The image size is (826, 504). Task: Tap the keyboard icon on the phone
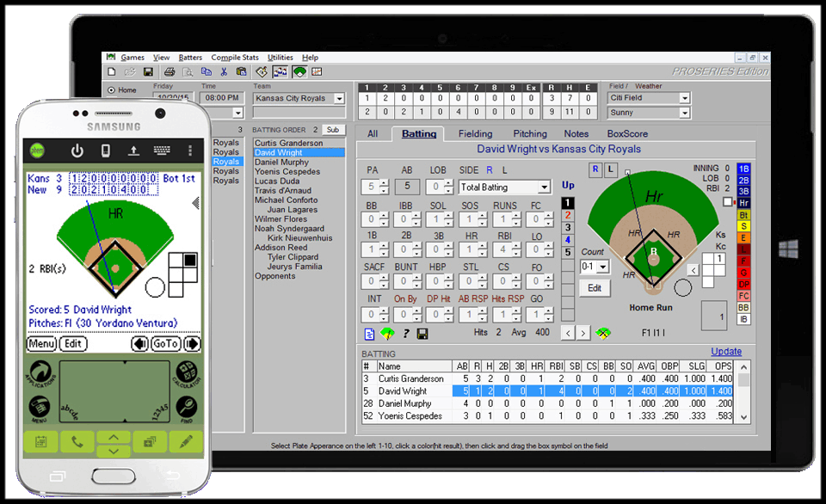coord(162,151)
